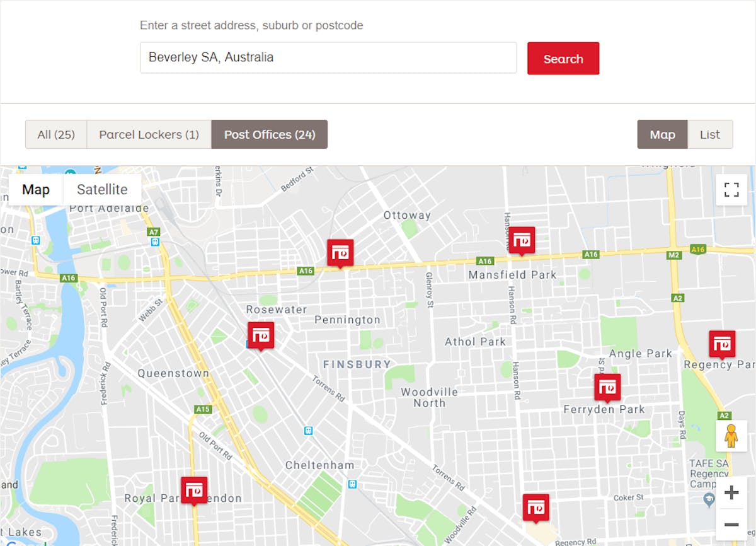Select the Post Offices (24) tab
Image resolution: width=756 pixels, height=546 pixels.
click(269, 134)
